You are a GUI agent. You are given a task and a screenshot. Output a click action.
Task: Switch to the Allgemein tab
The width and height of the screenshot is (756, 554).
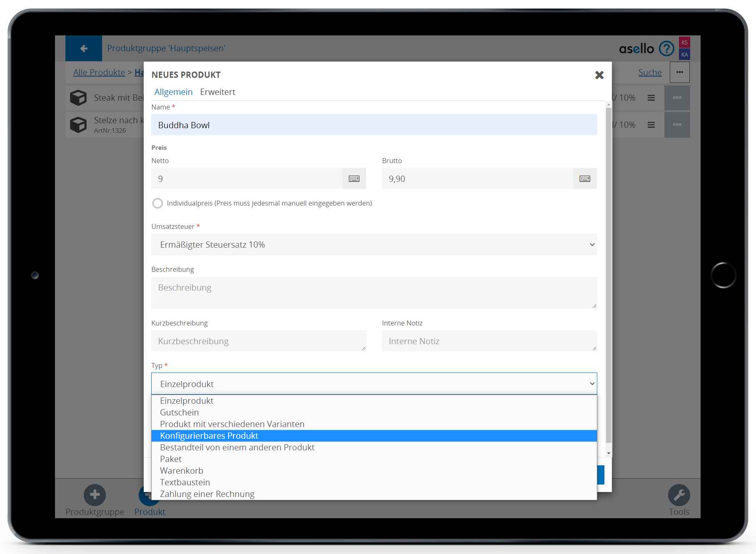[x=173, y=92]
